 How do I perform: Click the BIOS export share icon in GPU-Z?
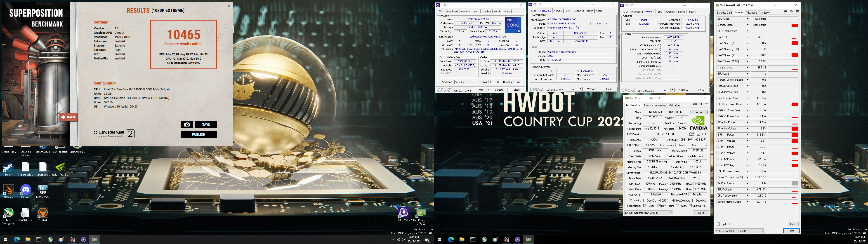pos(692,134)
